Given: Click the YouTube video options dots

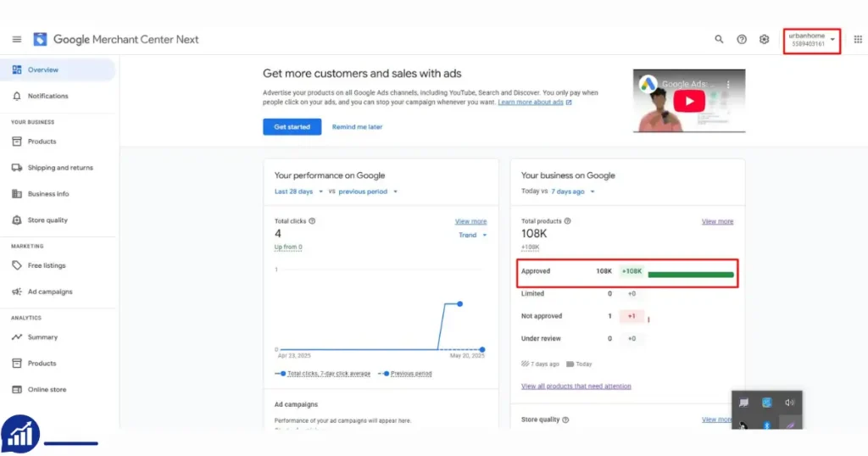Looking at the screenshot, I should pyautogui.click(x=728, y=84).
